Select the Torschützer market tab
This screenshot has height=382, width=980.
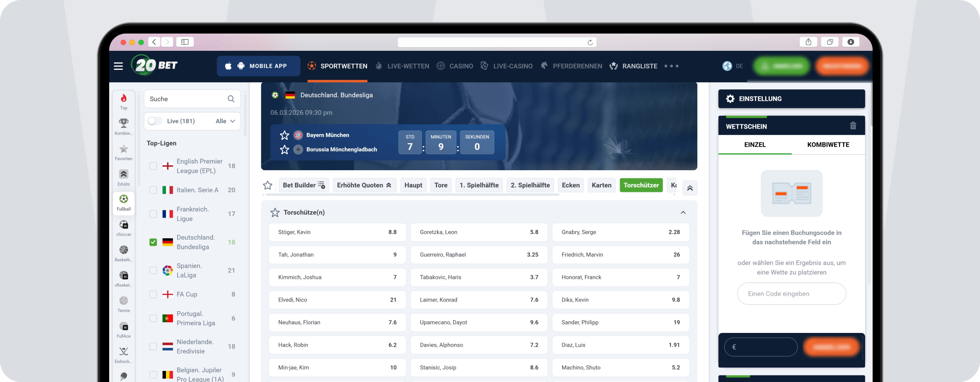coord(641,185)
